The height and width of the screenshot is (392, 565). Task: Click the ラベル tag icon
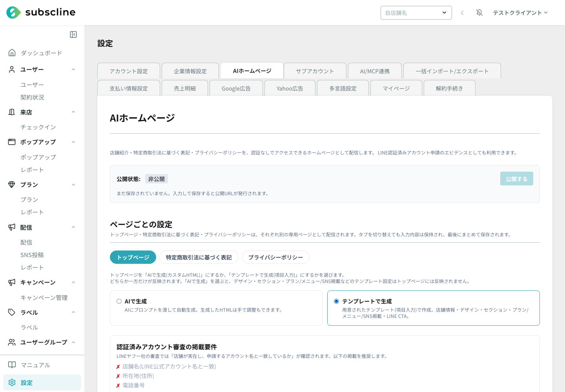[x=12, y=312]
